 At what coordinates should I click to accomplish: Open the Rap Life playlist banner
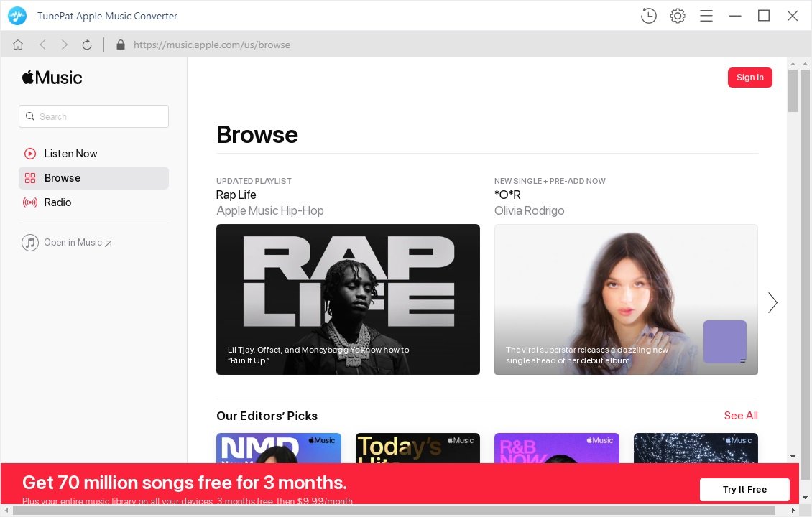tap(348, 299)
